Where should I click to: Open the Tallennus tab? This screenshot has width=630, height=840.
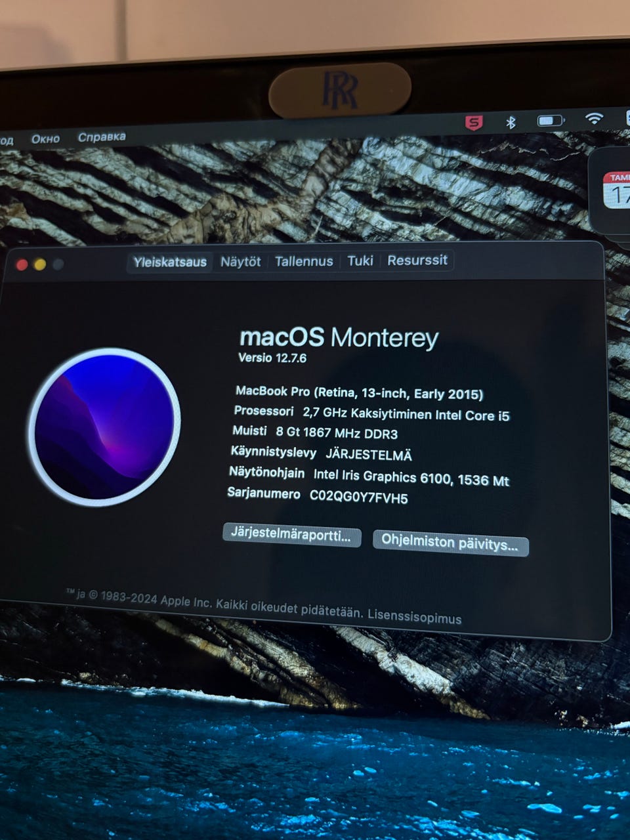pyautogui.click(x=304, y=261)
